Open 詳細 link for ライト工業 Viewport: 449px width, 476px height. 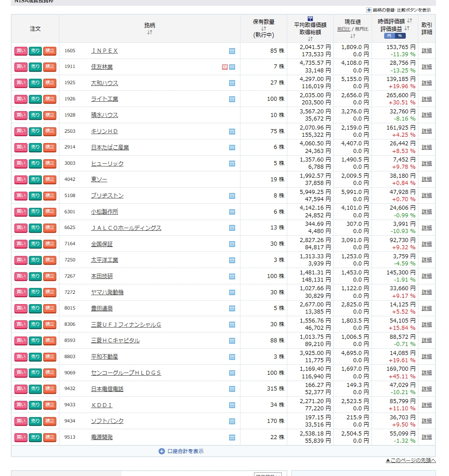[x=426, y=99]
